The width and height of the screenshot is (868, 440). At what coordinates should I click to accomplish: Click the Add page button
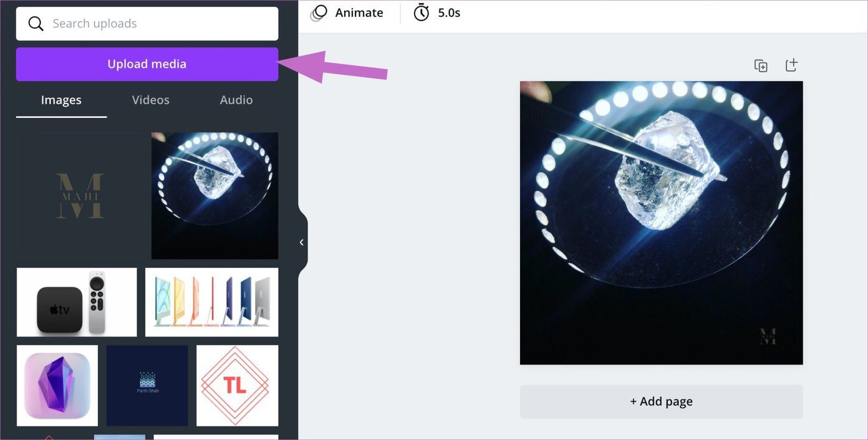pyautogui.click(x=662, y=401)
